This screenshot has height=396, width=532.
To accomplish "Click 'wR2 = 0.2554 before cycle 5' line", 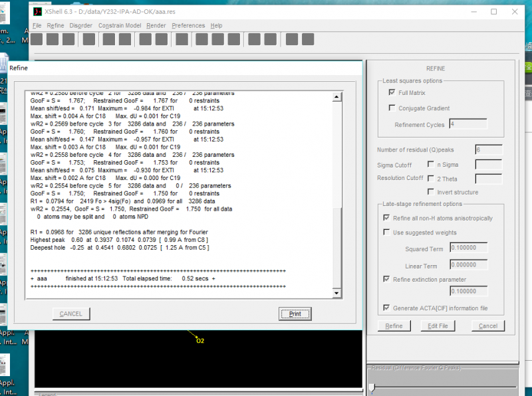I will (130, 186).
